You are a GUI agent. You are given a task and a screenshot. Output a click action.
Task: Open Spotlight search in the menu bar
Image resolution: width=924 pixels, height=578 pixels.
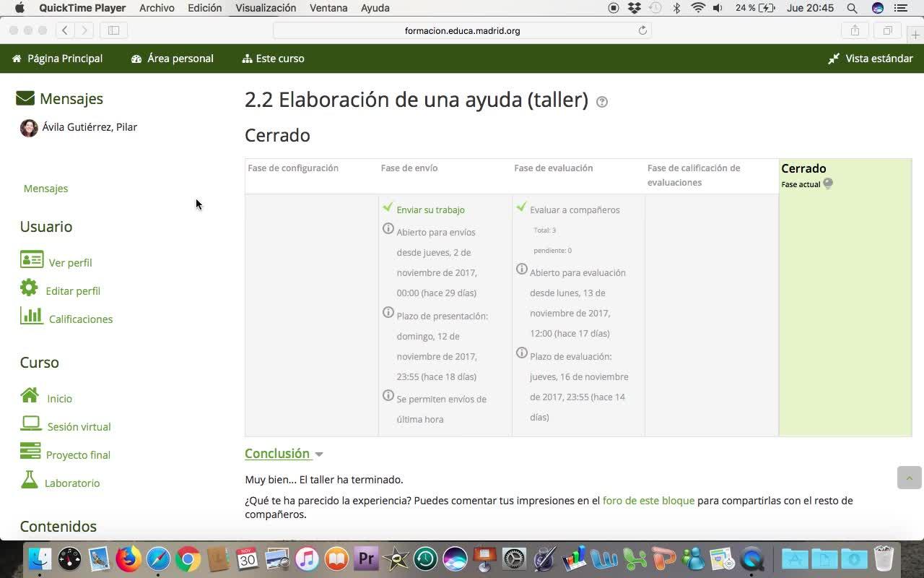[x=852, y=8]
